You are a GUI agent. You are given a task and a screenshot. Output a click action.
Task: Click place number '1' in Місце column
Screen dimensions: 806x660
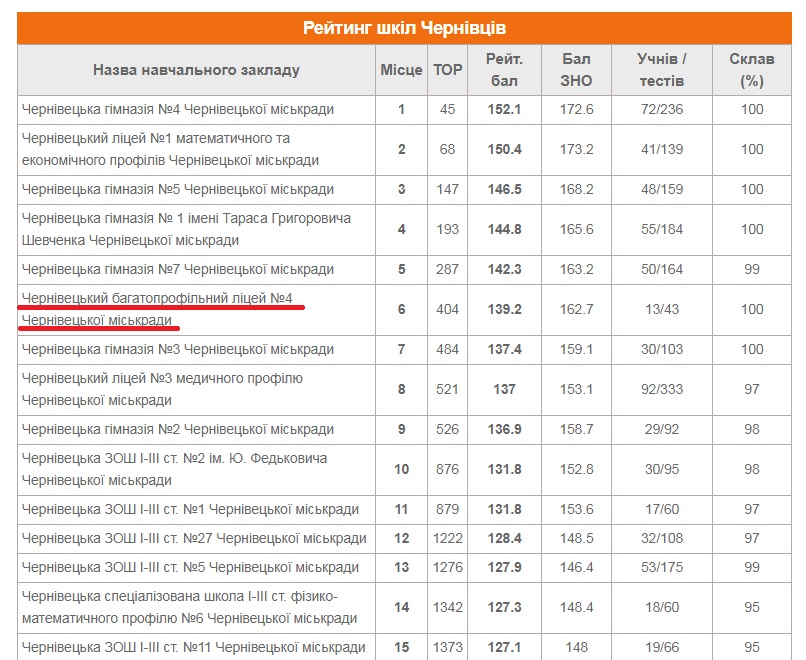tap(401, 109)
